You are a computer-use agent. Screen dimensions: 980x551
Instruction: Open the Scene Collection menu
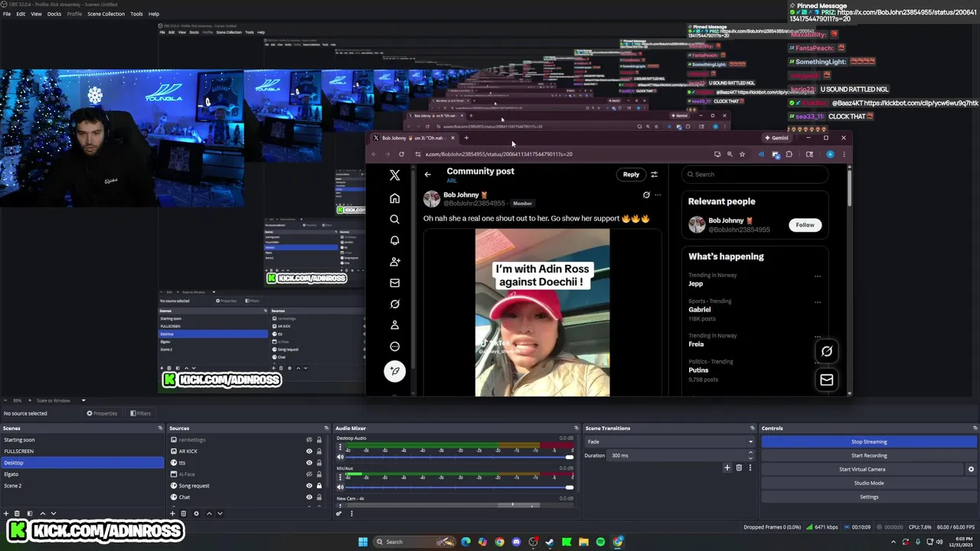coord(106,14)
